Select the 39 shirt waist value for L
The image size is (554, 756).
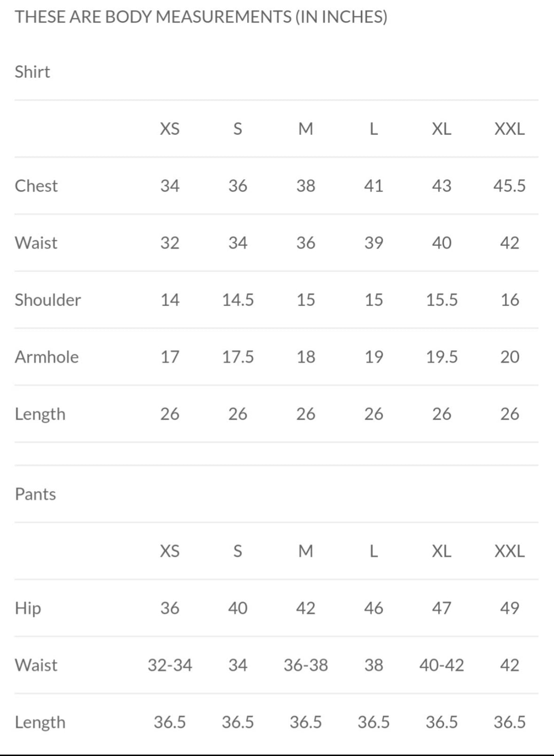pos(374,243)
